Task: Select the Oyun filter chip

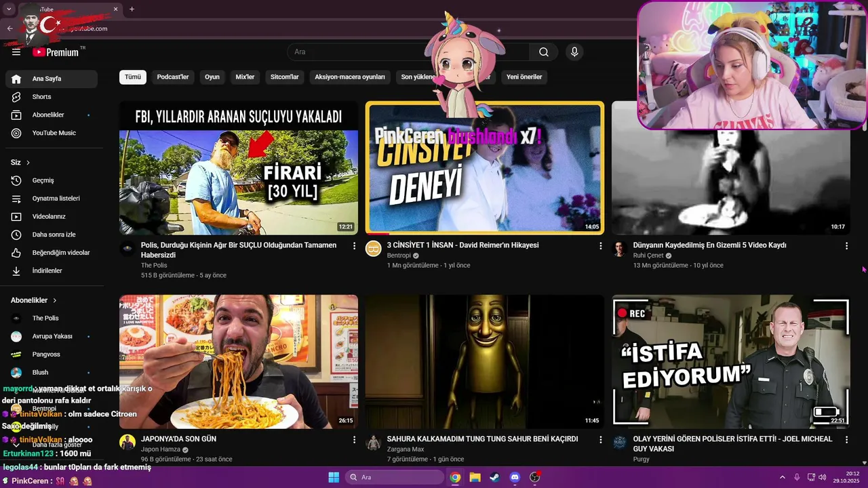Action: pyautogui.click(x=212, y=77)
